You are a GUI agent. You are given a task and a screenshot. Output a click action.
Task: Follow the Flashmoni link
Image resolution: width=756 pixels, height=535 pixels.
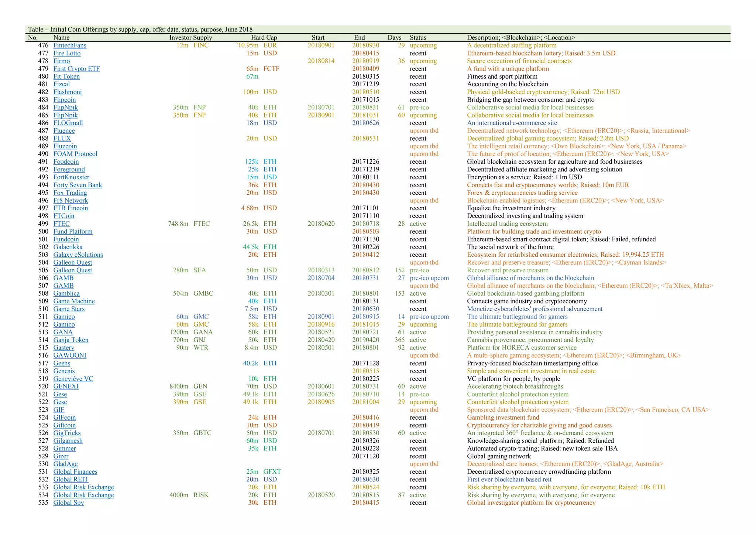pyautogui.click(x=68, y=92)
